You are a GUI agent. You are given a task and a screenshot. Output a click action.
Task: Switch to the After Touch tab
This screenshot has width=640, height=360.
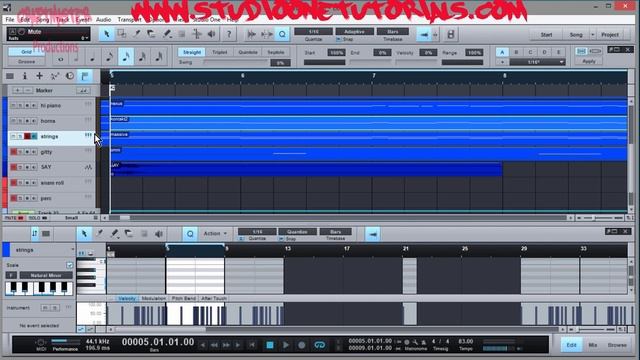click(x=213, y=298)
